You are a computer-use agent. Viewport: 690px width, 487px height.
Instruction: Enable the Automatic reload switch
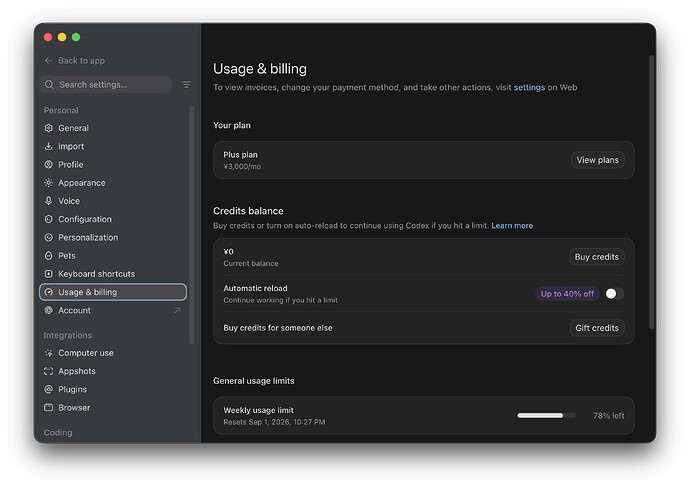click(x=614, y=293)
